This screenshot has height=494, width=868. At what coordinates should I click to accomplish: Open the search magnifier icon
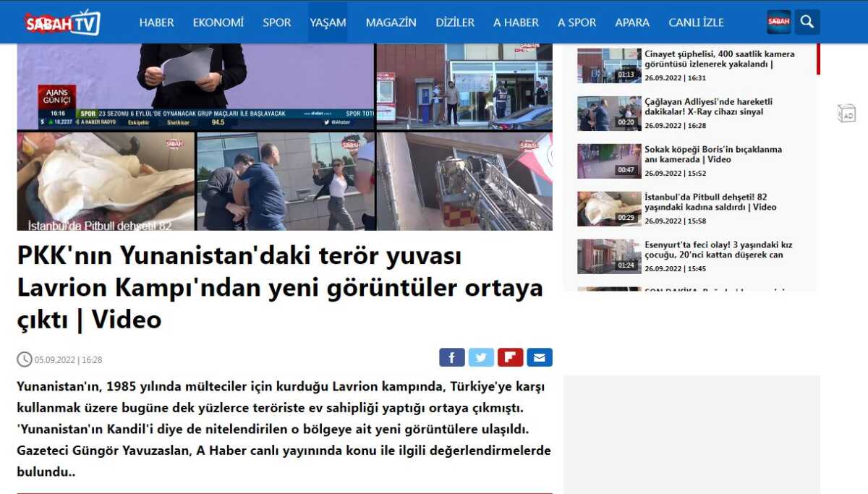807,22
